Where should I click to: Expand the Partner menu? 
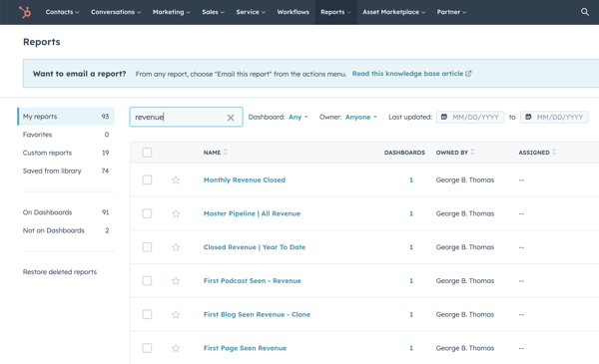coord(451,12)
